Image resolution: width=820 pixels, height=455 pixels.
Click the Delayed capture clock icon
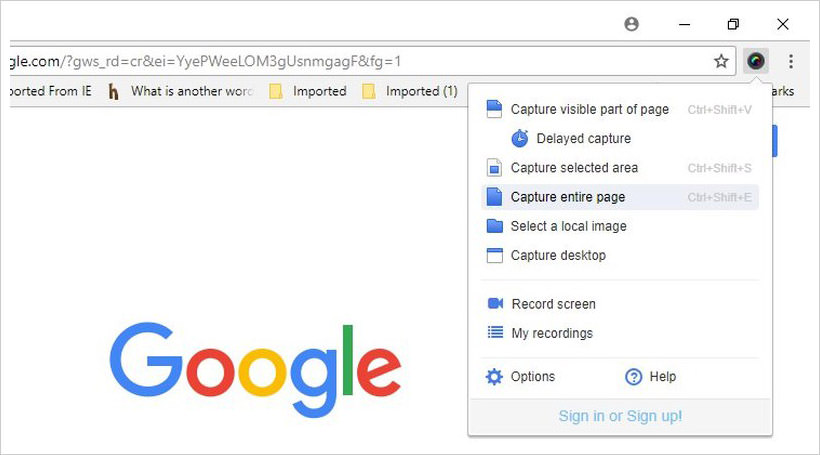click(519, 138)
